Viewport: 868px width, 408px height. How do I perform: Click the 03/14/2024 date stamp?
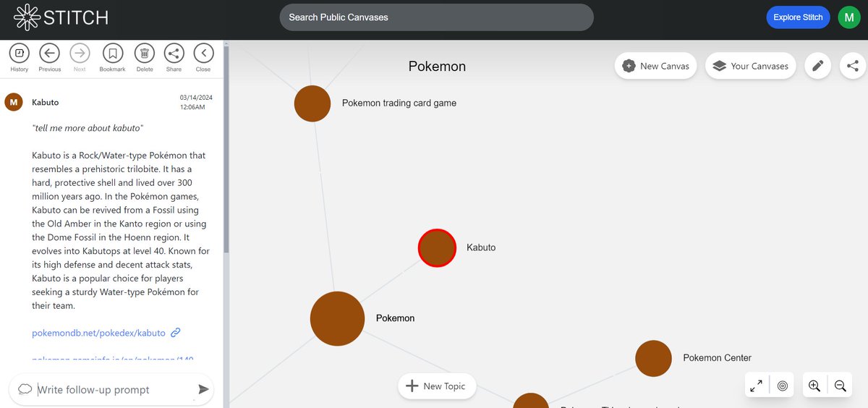click(x=196, y=98)
